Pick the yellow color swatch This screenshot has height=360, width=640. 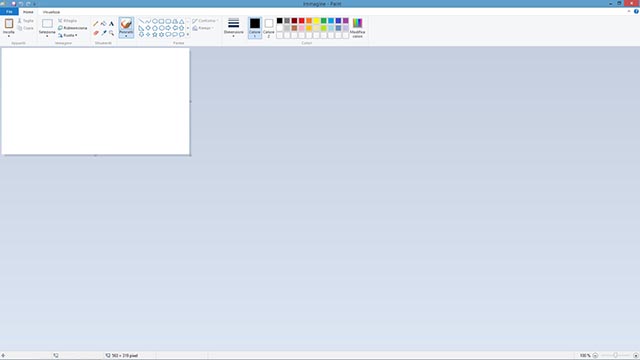click(316, 21)
